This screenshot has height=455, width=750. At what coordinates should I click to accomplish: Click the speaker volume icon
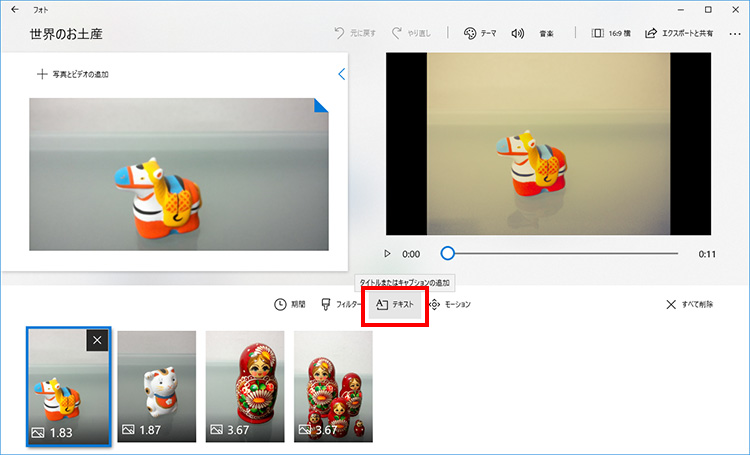518,33
